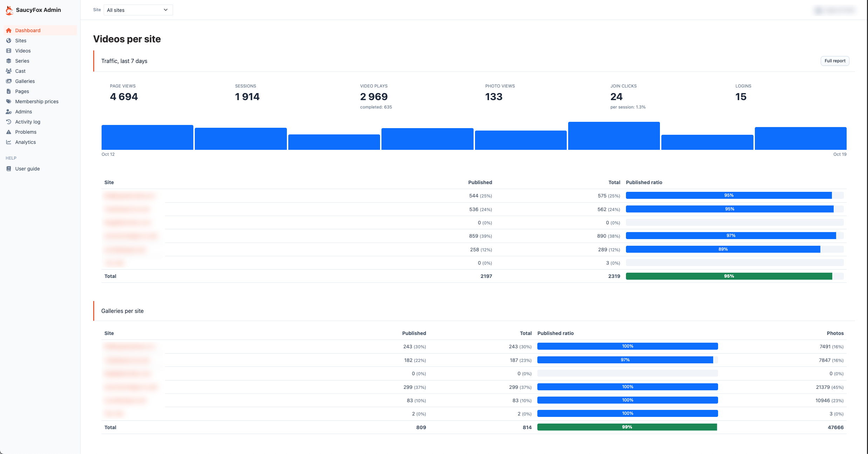
Task: Click the video plays value 2 969
Action: (x=374, y=97)
